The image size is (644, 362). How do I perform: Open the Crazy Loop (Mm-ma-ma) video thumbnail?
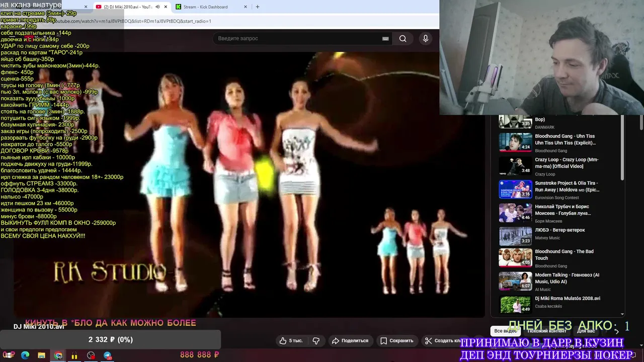515,166
